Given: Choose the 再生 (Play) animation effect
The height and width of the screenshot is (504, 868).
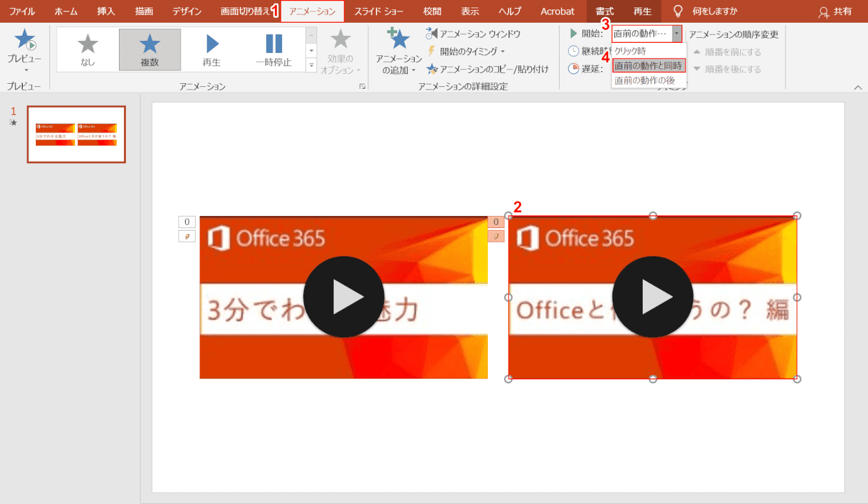Looking at the screenshot, I should [211, 50].
